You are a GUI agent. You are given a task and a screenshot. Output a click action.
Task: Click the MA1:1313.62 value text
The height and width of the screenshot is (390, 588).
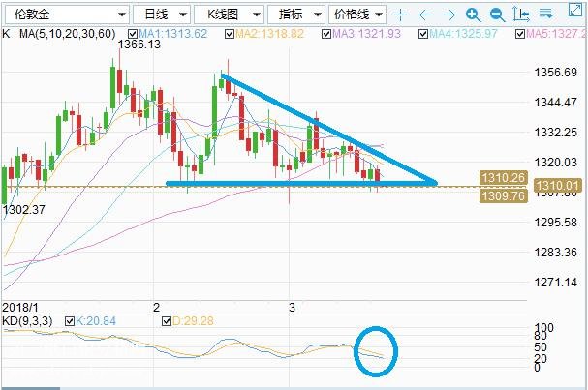point(172,34)
